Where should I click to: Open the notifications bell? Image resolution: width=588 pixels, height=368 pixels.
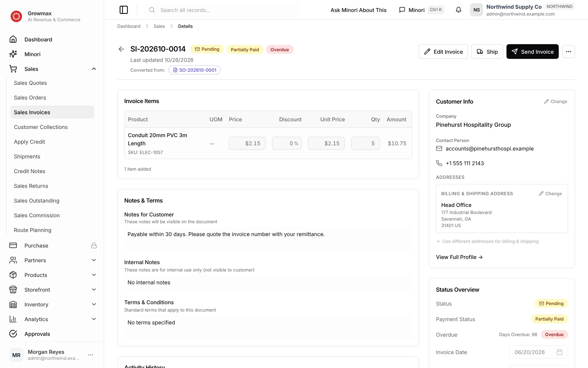pos(458,10)
